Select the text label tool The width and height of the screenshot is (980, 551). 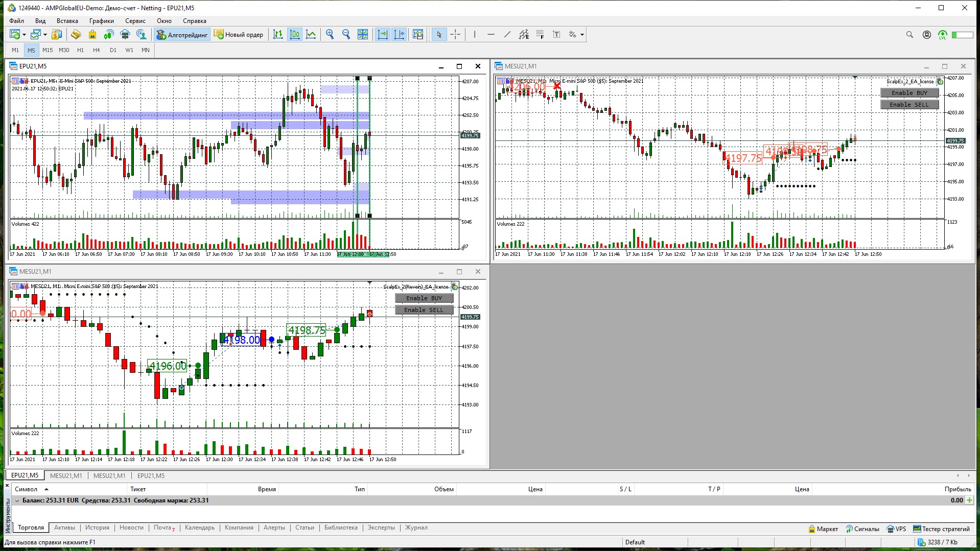(x=556, y=35)
